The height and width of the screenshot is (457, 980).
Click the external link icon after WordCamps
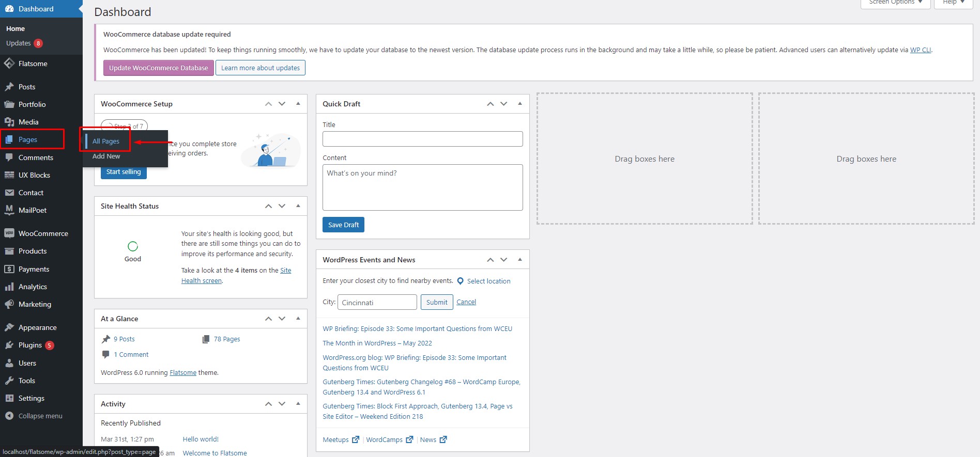(409, 439)
